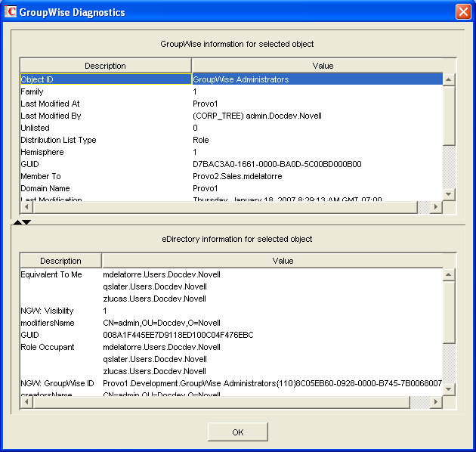Viewport: 476px width, 452px height.
Task: Click the eDirectory table horizontal scroll right arrow
Action: pyautogui.click(x=436, y=402)
